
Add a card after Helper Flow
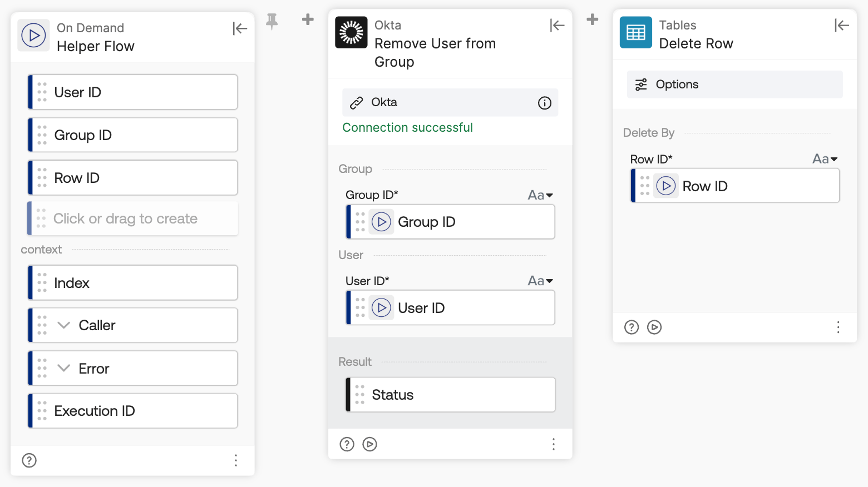(308, 20)
